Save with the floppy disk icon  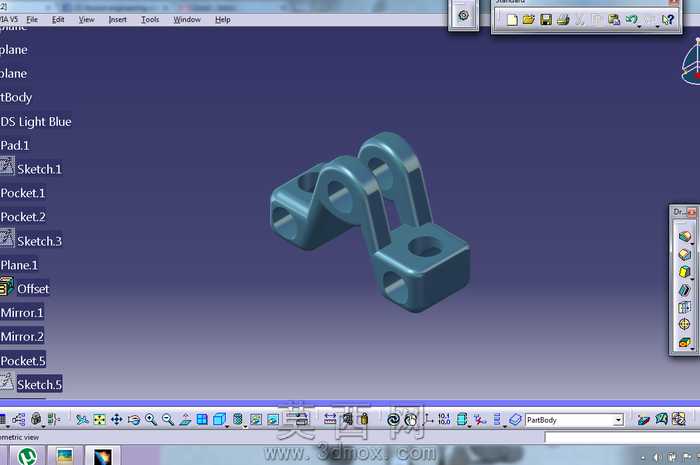546,20
